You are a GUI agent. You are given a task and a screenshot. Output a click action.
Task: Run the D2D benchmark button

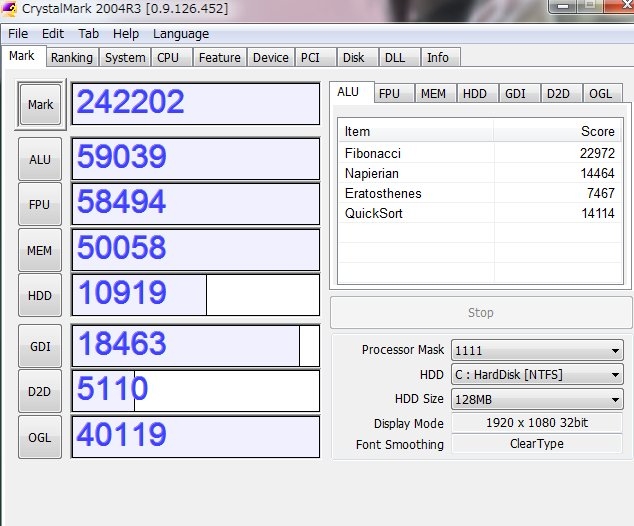[x=40, y=391]
